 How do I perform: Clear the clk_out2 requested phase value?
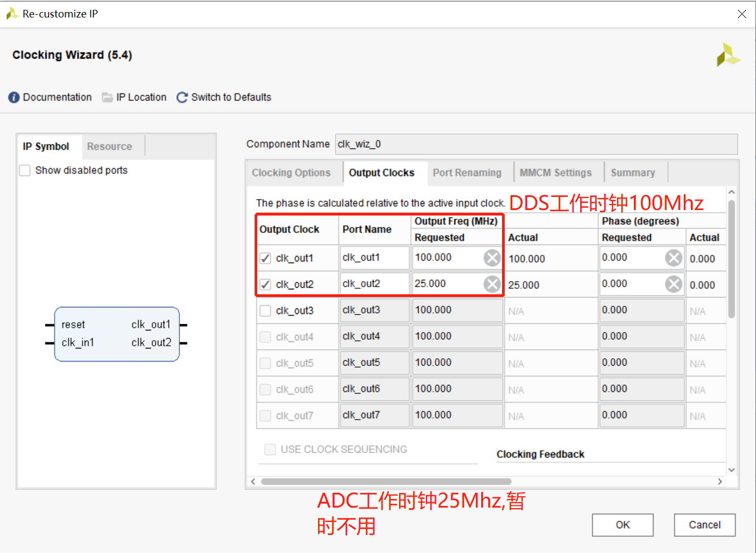coord(673,284)
